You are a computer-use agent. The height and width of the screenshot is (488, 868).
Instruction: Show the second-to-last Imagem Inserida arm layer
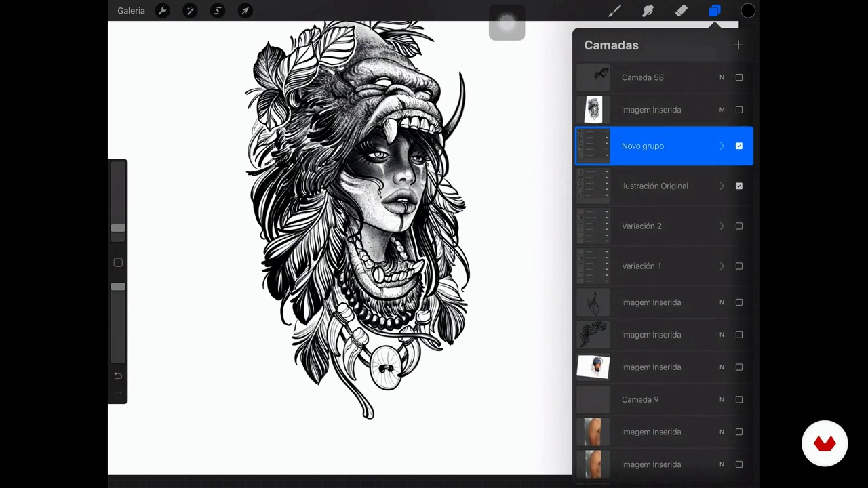739,432
